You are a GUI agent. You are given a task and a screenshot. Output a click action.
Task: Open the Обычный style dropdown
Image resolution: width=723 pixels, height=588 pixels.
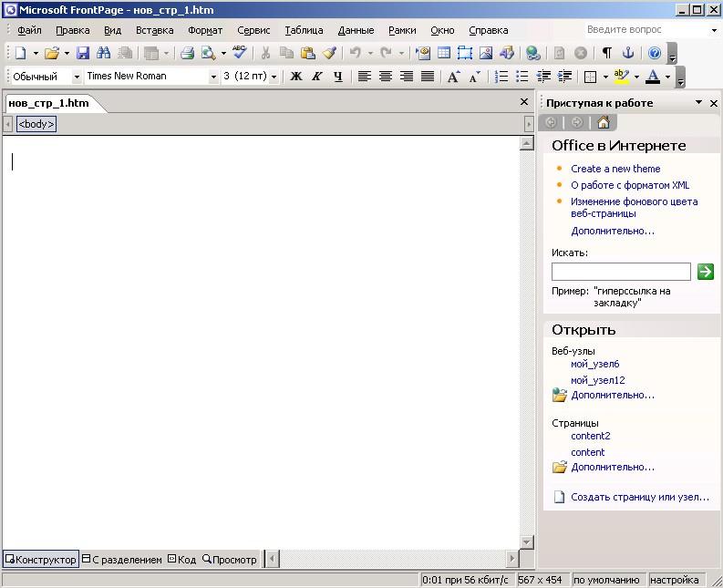[77, 77]
